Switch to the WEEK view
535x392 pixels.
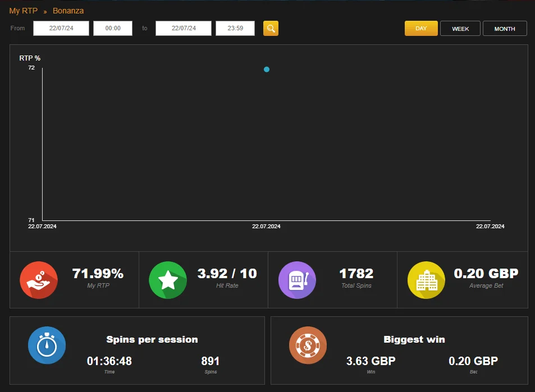pos(460,28)
